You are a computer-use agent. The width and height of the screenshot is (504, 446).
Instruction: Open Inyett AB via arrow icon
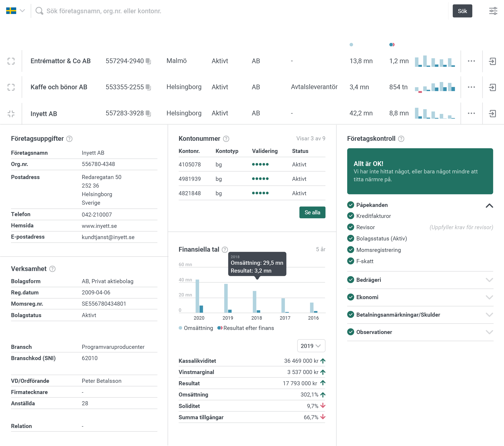tap(492, 114)
